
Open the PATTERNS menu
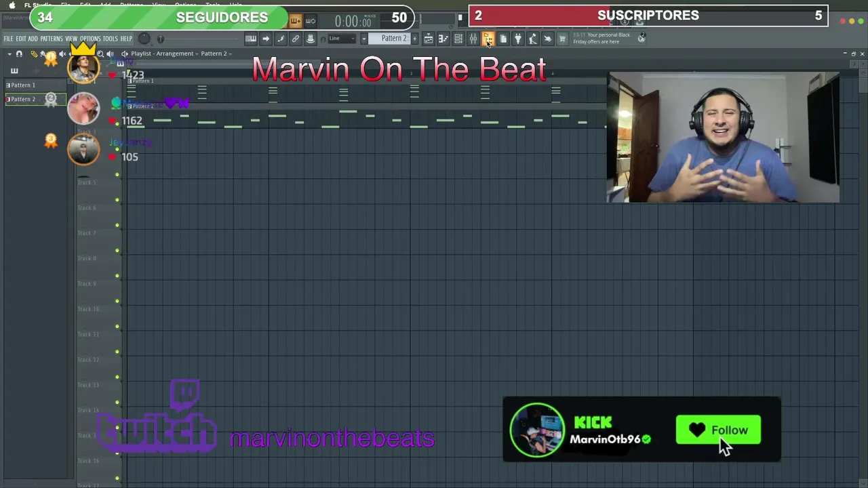click(x=52, y=39)
